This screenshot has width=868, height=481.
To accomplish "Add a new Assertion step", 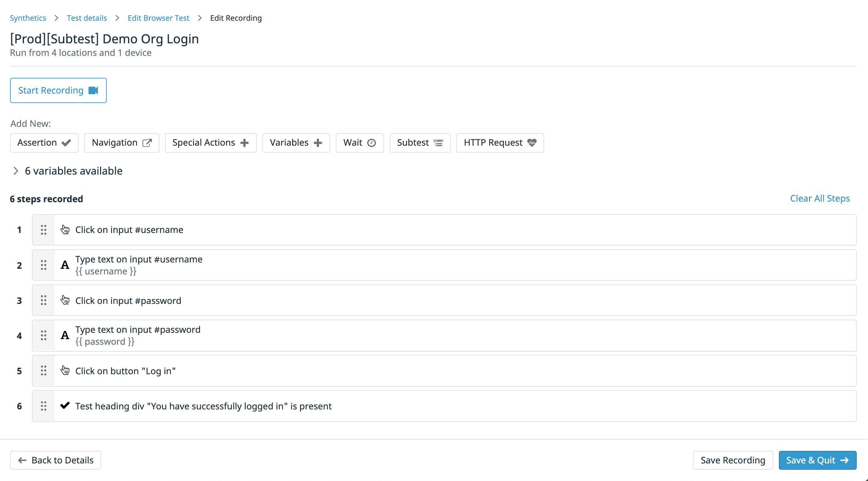I will coord(44,143).
